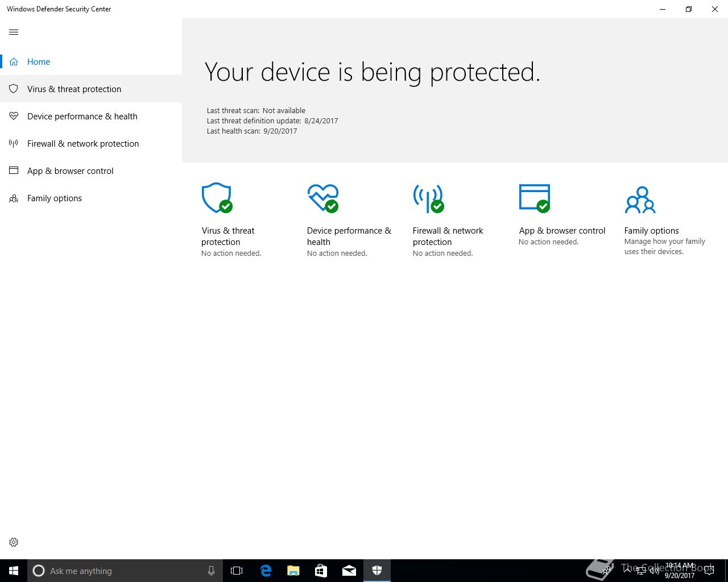Click the shield icon in the sidebar

coord(14,89)
